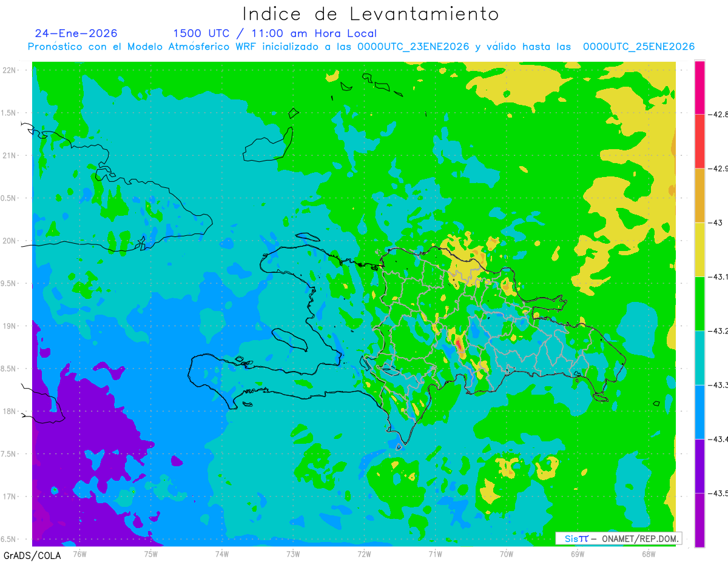This screenshot has width=728, height=562.
Task: Click the '72W' longitude label
Action: pyautogui.click(x=364, y=554)
